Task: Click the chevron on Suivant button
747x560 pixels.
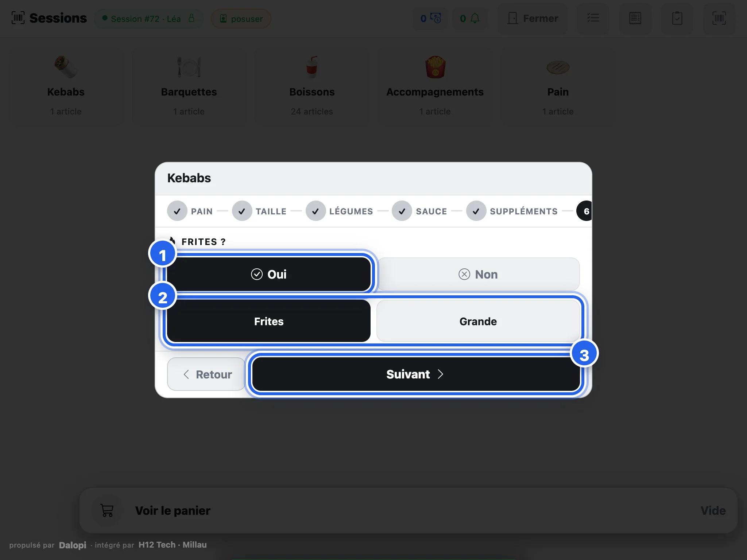Action: [440, 374]
